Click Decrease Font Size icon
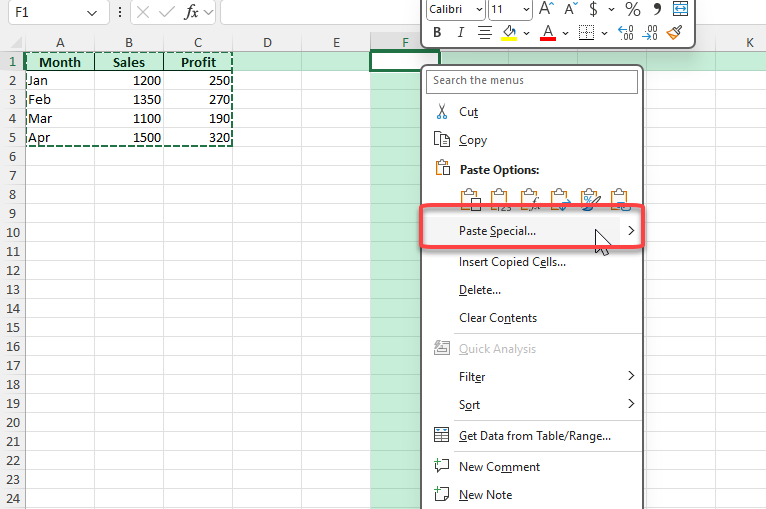 [x=571, y=9]
